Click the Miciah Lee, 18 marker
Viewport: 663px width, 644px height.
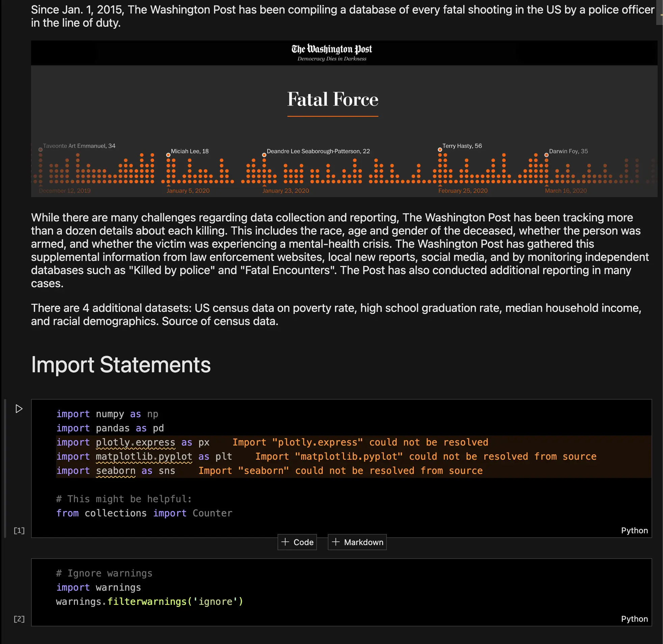tap(168, 155)
